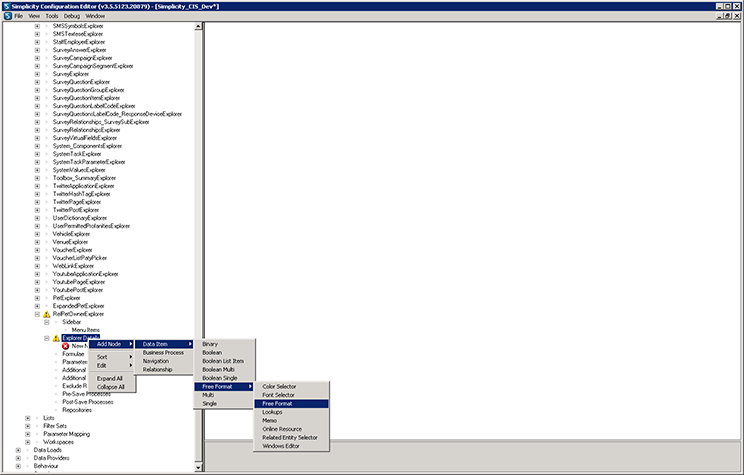The image size is (744, 475).
Task: Expand the Workspaces node
Action: (x=28, y=442)
